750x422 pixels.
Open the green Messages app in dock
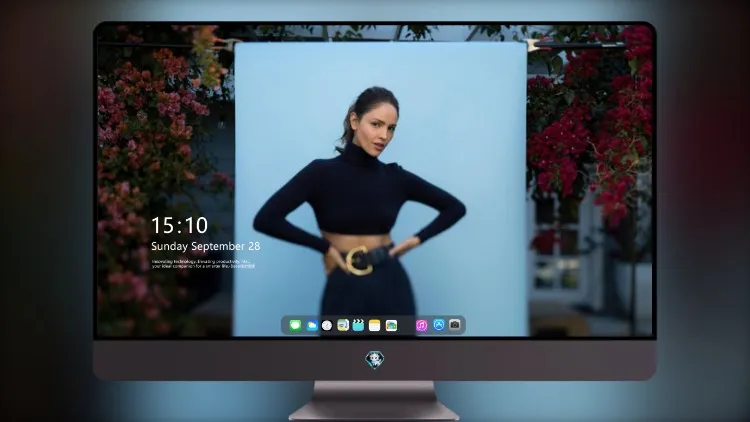295,325
